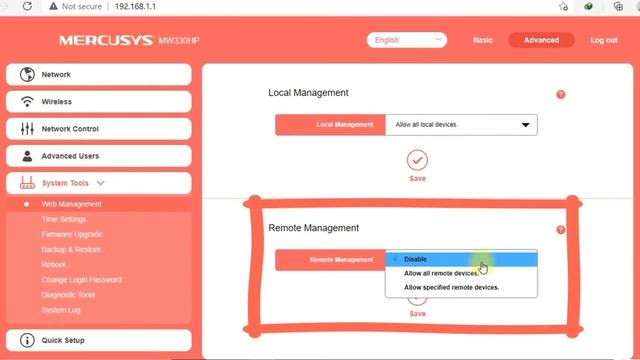Reload the page with browser refresh icon

[x=27, y=6]
